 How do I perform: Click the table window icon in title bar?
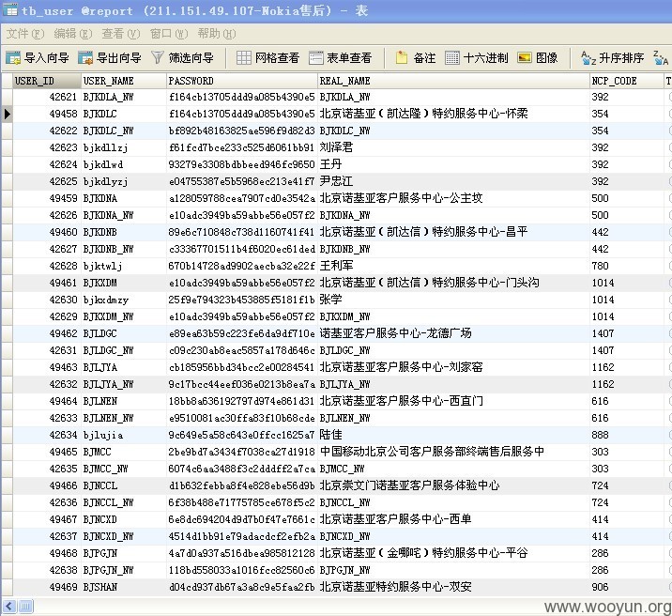pyautogui.click(x=10, y=10)
